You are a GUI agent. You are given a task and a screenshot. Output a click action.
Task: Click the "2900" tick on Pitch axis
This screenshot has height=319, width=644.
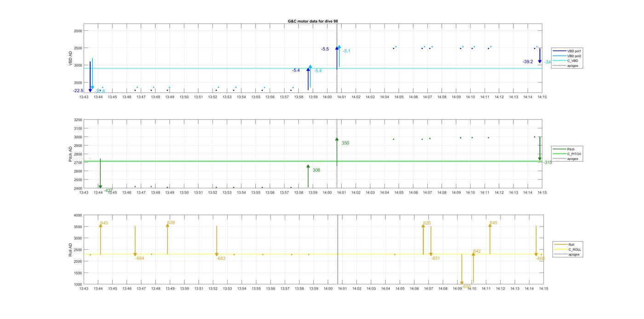click(x=77, y=145)
